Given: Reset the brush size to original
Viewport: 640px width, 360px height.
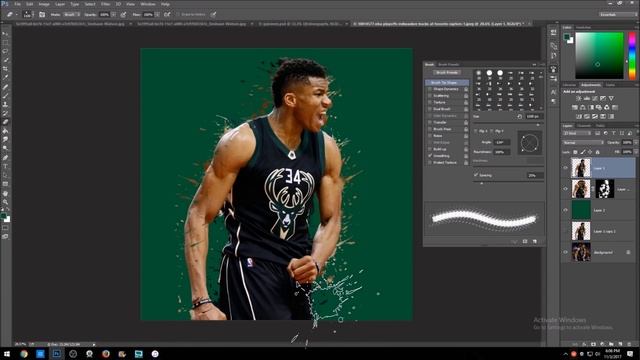Looking at the screenshot, I should coord(520,116).
